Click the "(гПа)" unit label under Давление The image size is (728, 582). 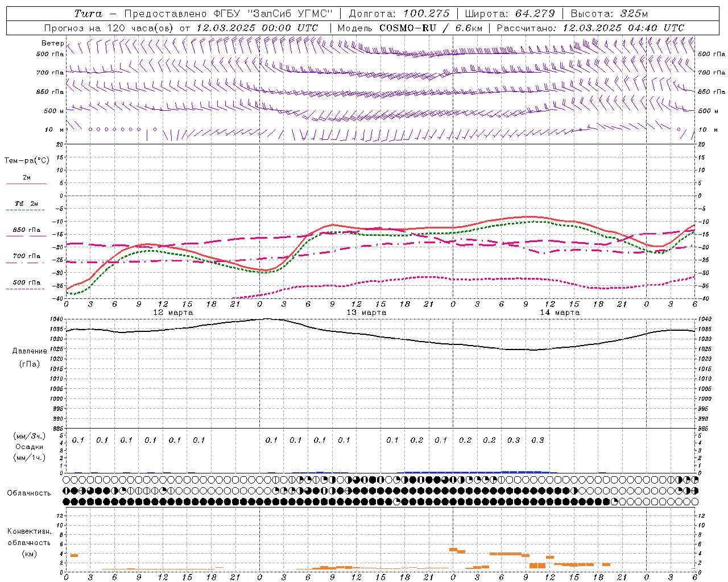pyautogui.click(x=30, y=364)
